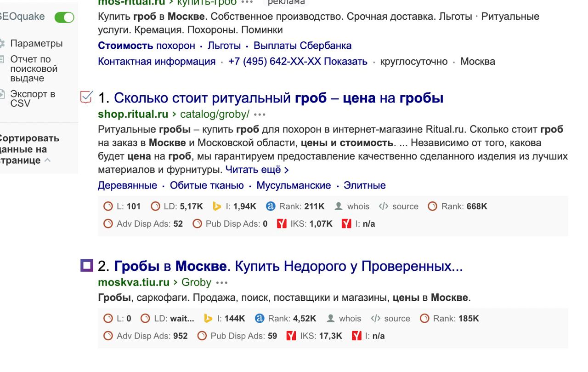The image size is (588, 372).
Task: Click Alexa icon next to Rank: 211K
Action: (270, 206)
